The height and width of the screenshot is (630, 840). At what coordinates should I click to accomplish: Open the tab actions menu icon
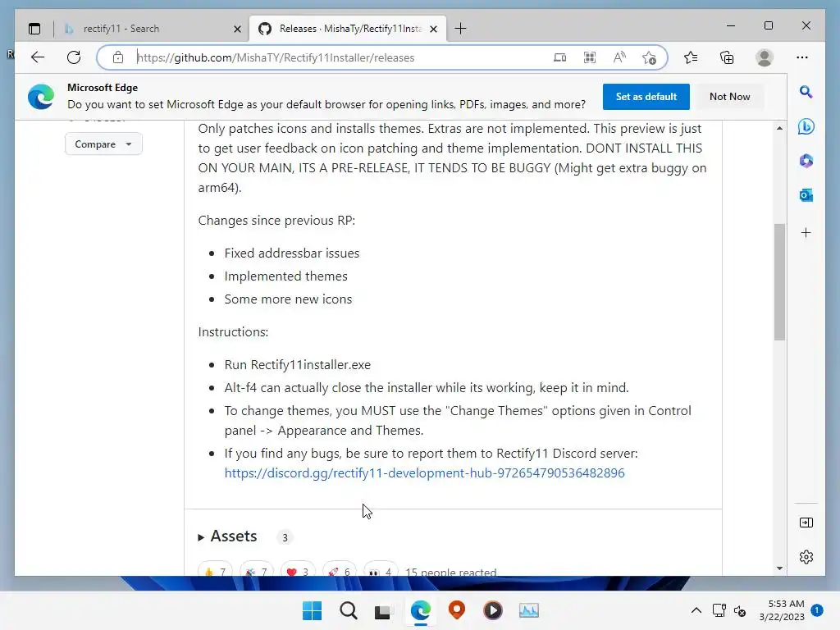point(34,29)
